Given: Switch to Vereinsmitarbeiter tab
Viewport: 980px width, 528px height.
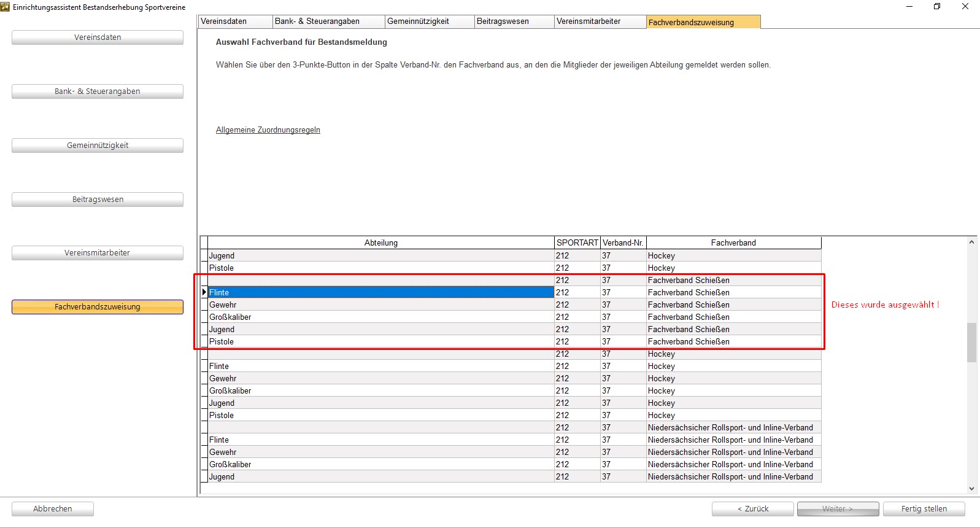Looking at the screenshot, I should (600, 21).
